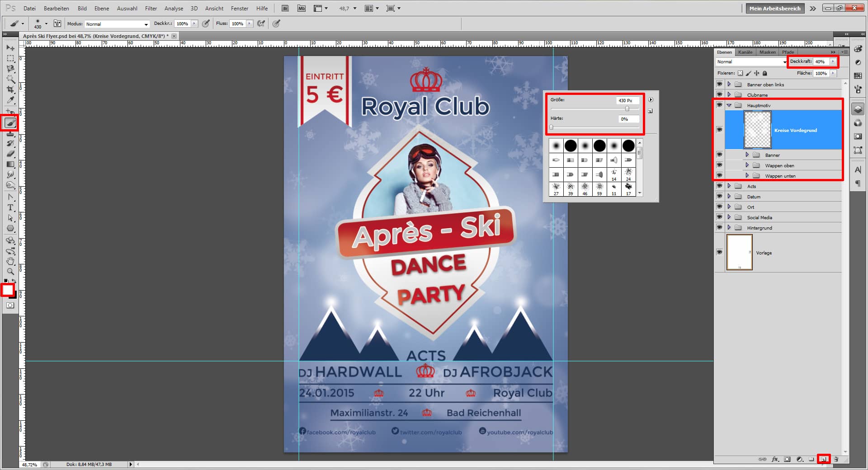Select the Zoom tool

[x=10, y=272]
